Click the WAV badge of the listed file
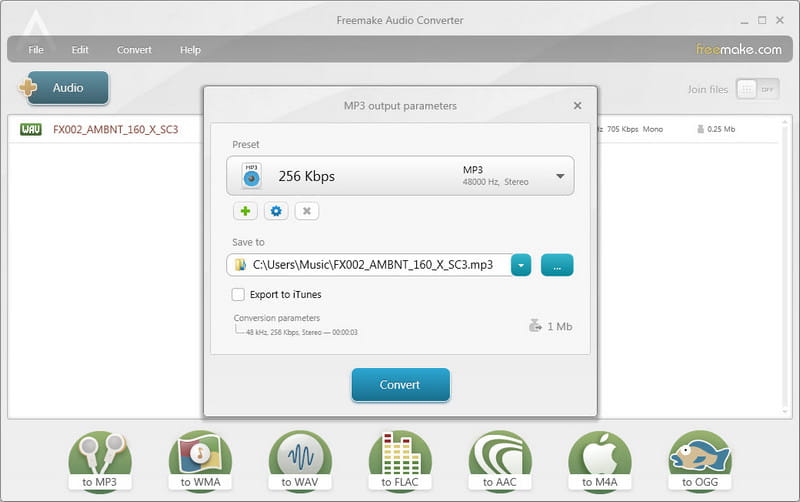Viewport: 800px width, 502px height. point(31,129)
